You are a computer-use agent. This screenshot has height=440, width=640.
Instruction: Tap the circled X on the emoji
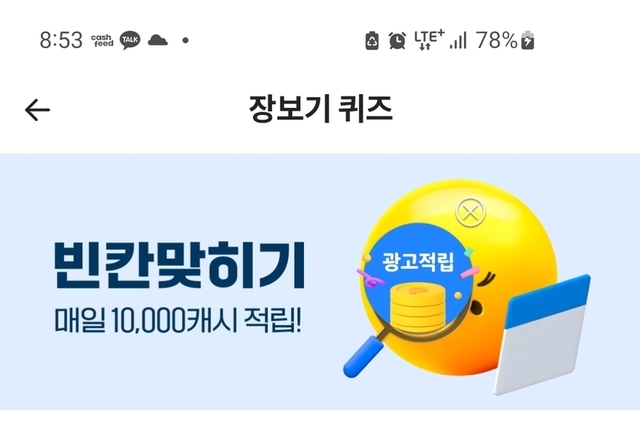(x=470, y=212)
